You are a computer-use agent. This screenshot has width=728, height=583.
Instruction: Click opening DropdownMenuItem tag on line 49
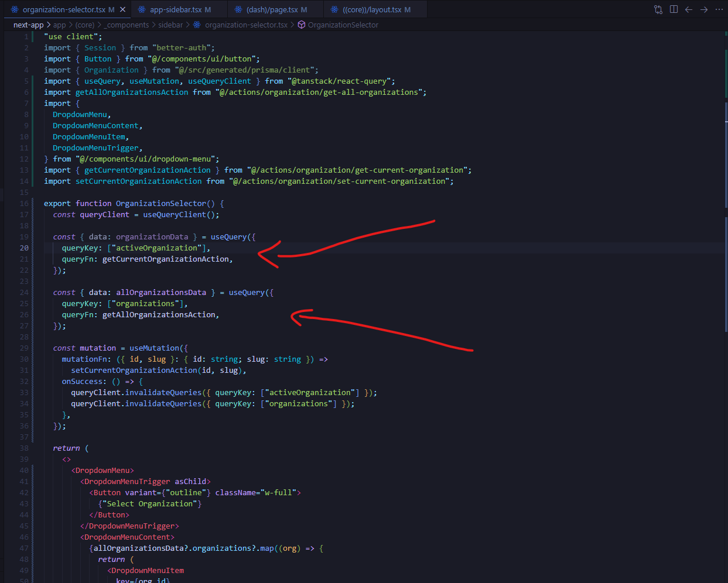click(145, 570)
